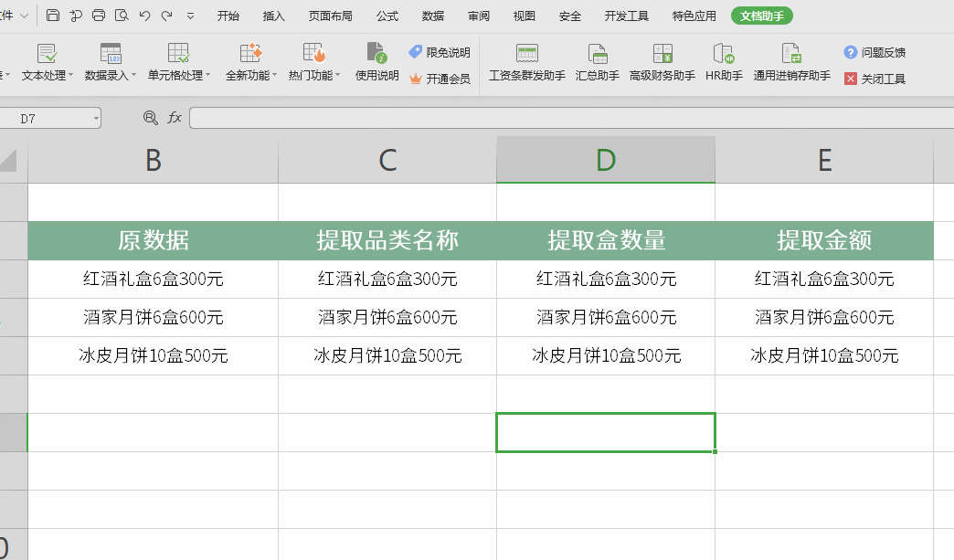Click 问题反馈 help button
Viewport: 954px width, 560px height.
click(x=874, y=52)
